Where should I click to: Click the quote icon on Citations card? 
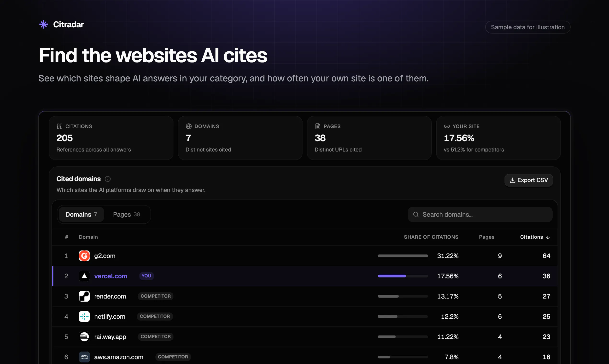pyautogui.click(x=59, y=126)
